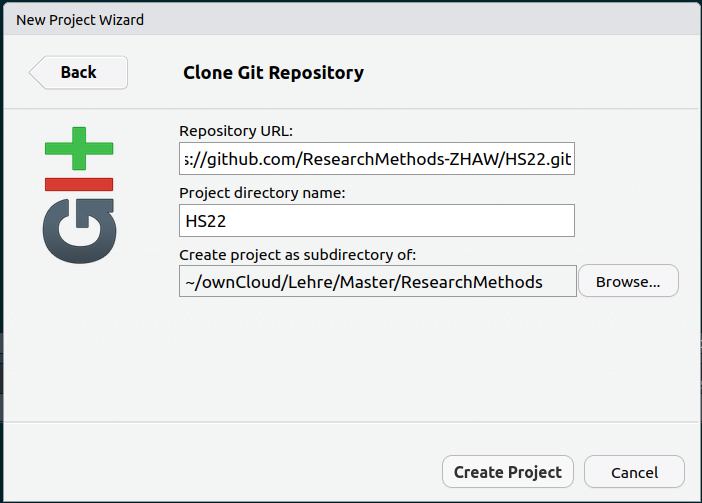Image resolution: width=702 pixels, height=503 pixels.
Task: Click the red minus bar in Git logo
Action: [79, 184]
